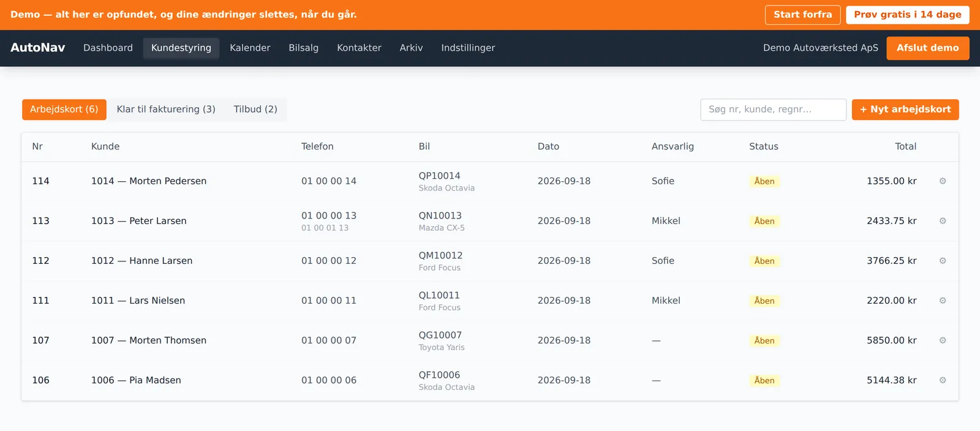Click customer 1011 — Lars Nielsen
980x431 pixels.
(x=138, y=301)
